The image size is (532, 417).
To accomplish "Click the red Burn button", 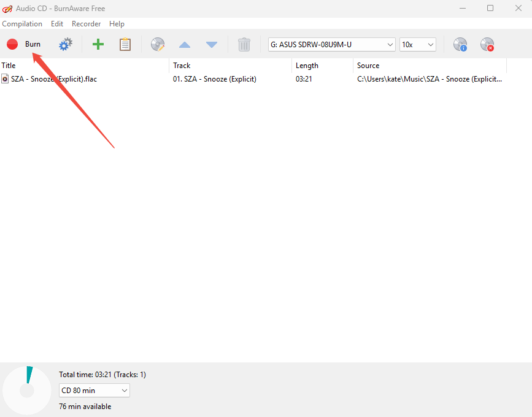I will point(23,44).
